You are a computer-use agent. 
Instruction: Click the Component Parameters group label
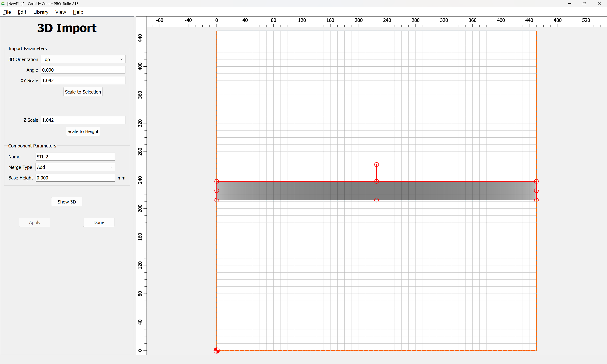(32, 146)
